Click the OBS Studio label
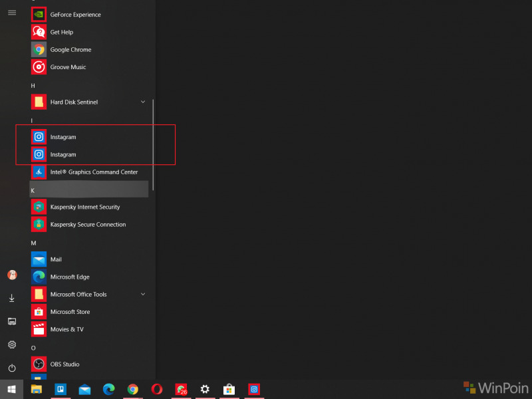This screenshot has height=399, width=532. point(65,364)
